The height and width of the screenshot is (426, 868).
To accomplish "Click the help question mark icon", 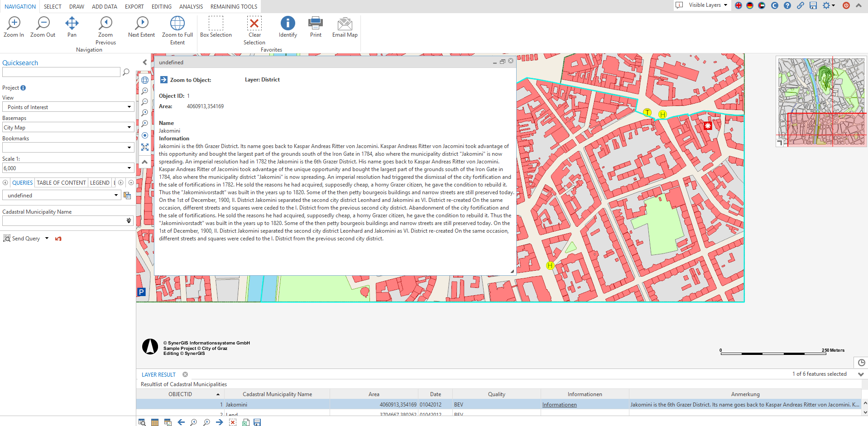I will pyautogui.click(x=787, y=5).
